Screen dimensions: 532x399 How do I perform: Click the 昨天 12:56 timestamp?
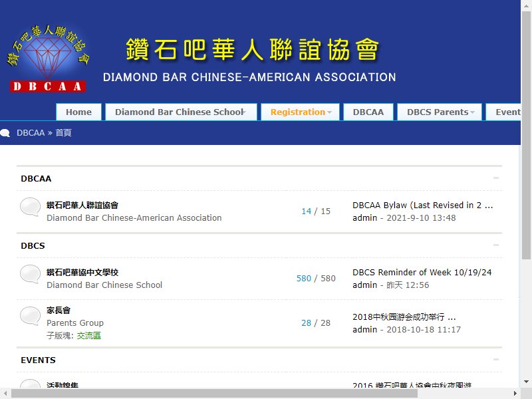tap(408, 285)
